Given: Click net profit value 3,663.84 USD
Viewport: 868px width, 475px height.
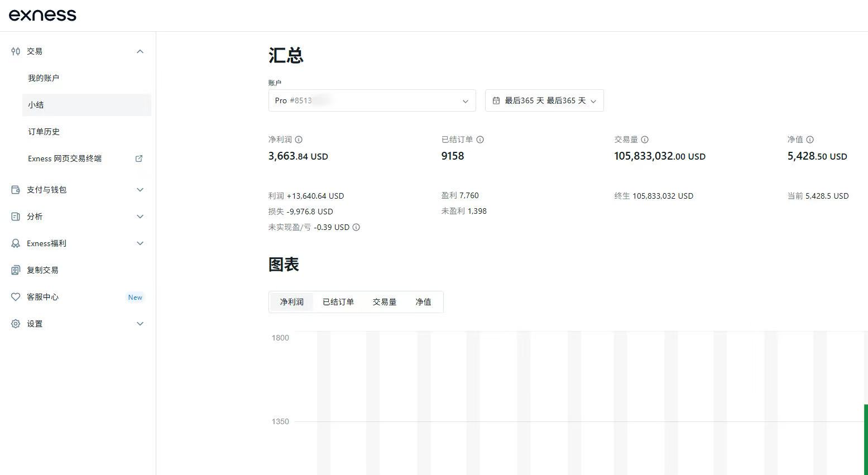Looking at the screenshot, I should 298,156.
